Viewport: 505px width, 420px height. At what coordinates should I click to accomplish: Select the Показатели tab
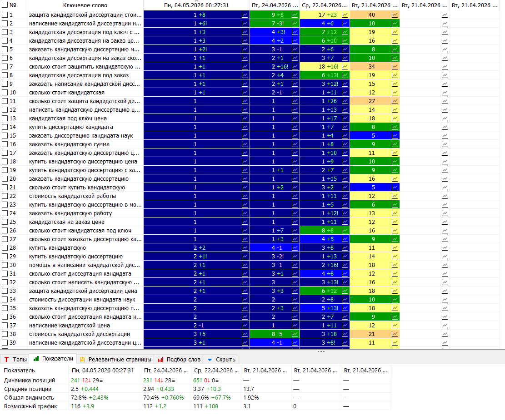pos(54,359)
